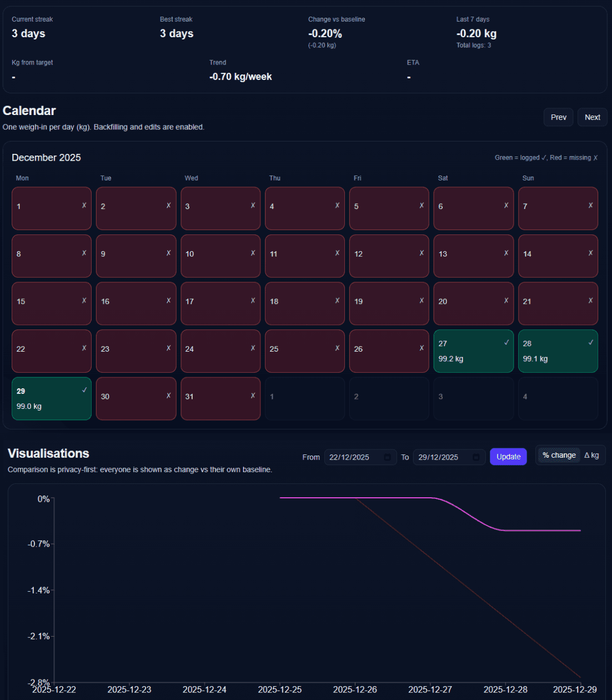Open the To date calendar picker icon
The image size is (612, 700).
click(476, 457)
